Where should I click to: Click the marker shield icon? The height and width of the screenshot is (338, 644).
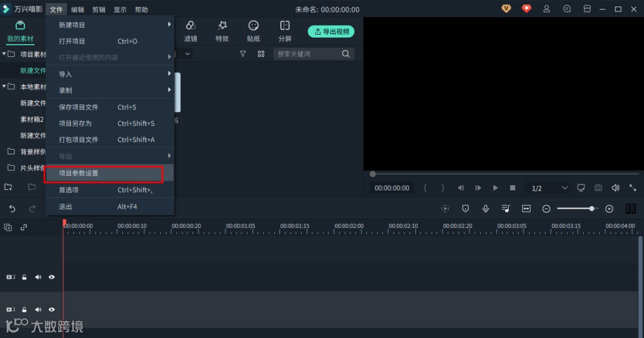click(465, 209)
